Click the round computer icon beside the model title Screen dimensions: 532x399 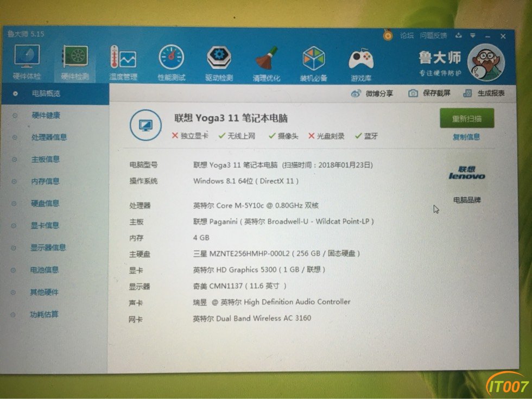coord(146,125)
